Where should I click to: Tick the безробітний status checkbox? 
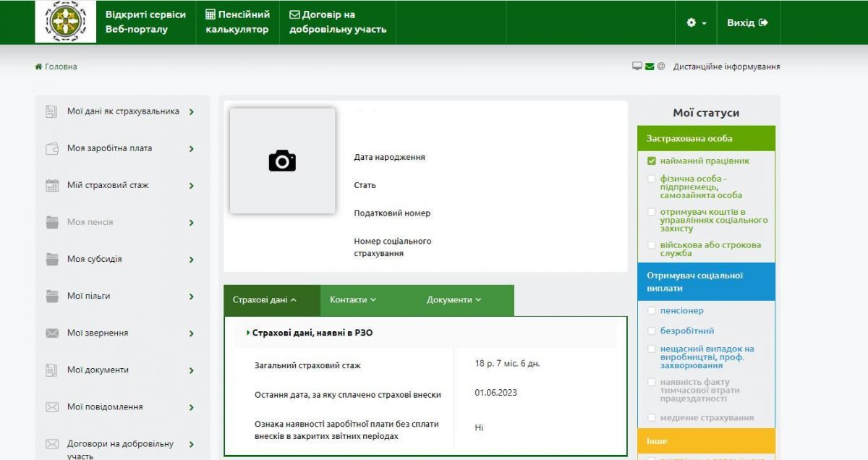(x=651, y=331)
